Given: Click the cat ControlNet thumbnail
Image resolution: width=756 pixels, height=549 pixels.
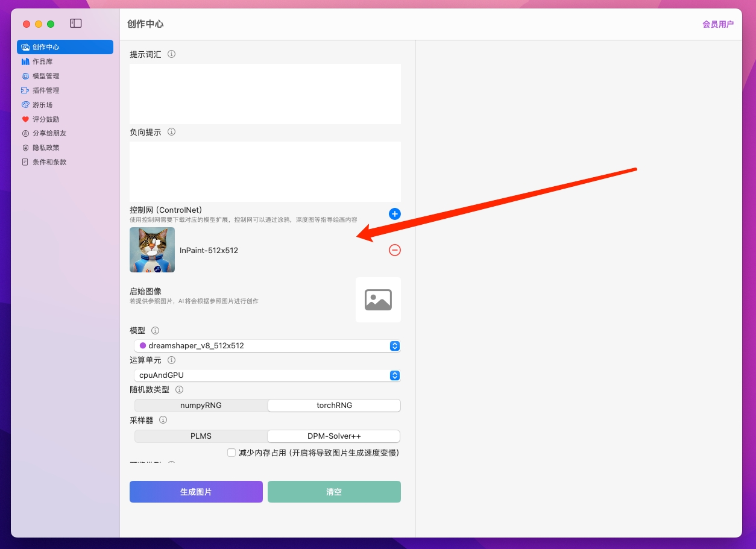Looking at the screenshot, I should tap(152, 250).
